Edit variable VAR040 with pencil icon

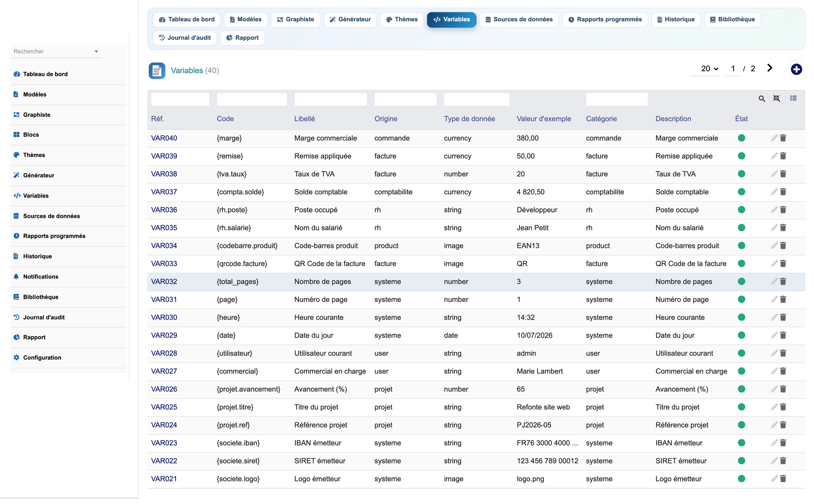[774, 138]
